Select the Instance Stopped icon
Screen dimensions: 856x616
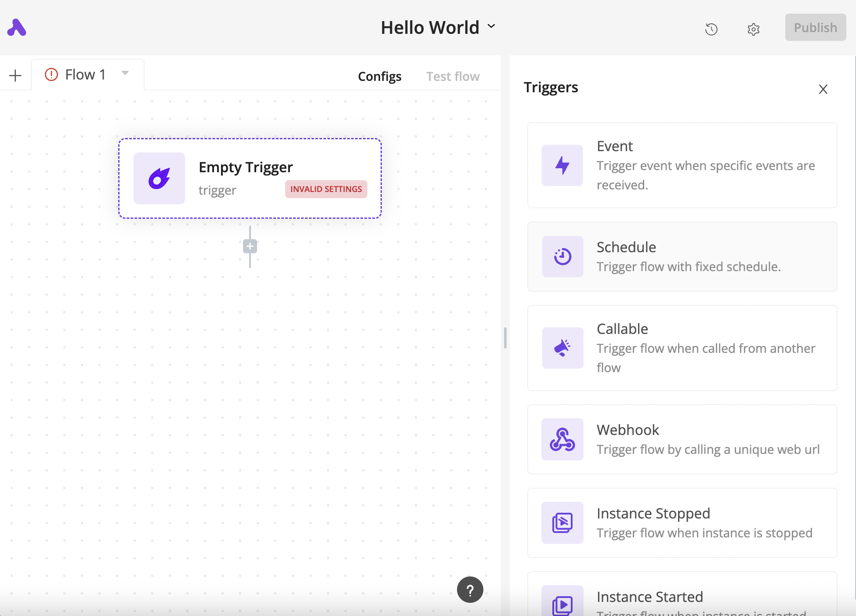pos(562,523)
